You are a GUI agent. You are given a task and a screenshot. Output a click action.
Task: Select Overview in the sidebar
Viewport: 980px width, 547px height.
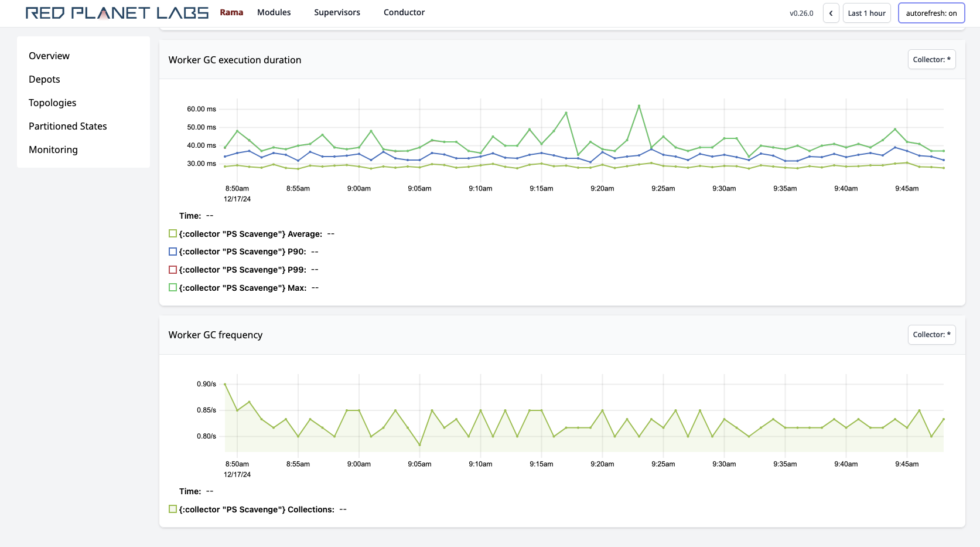pyautogui.click(x=49, y=56)
